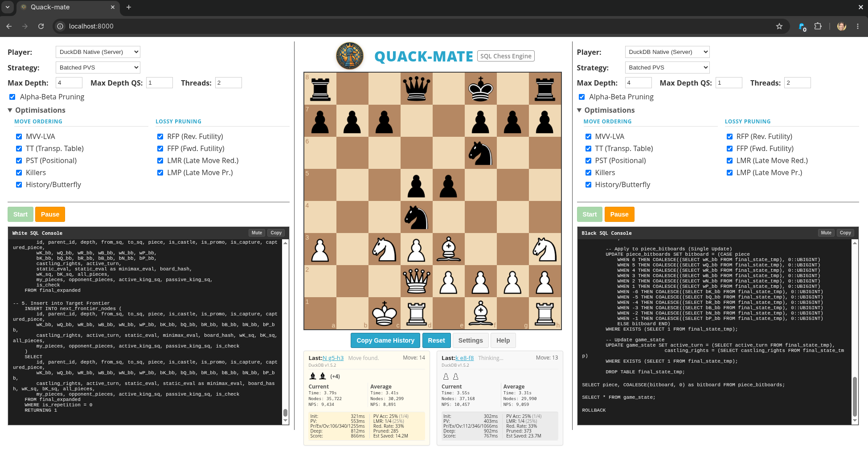
Task: Click Copy Game History button
Action: coord(385,340)
